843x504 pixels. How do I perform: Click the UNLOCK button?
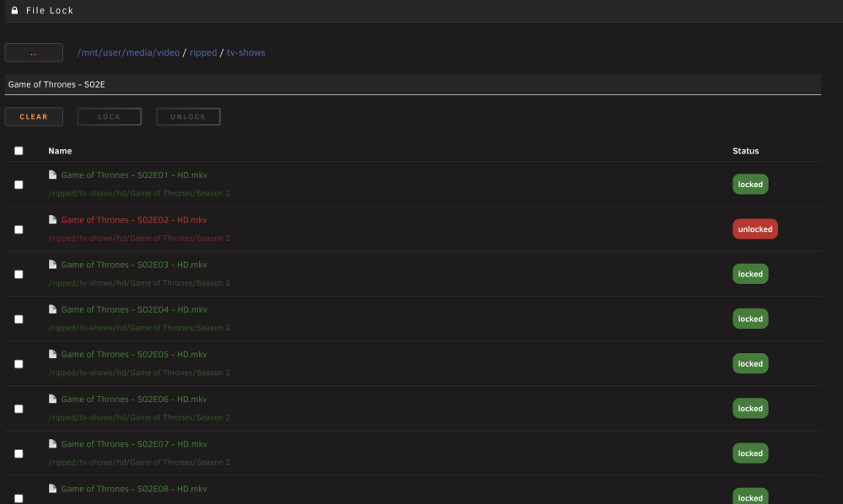tap(188, 116)
